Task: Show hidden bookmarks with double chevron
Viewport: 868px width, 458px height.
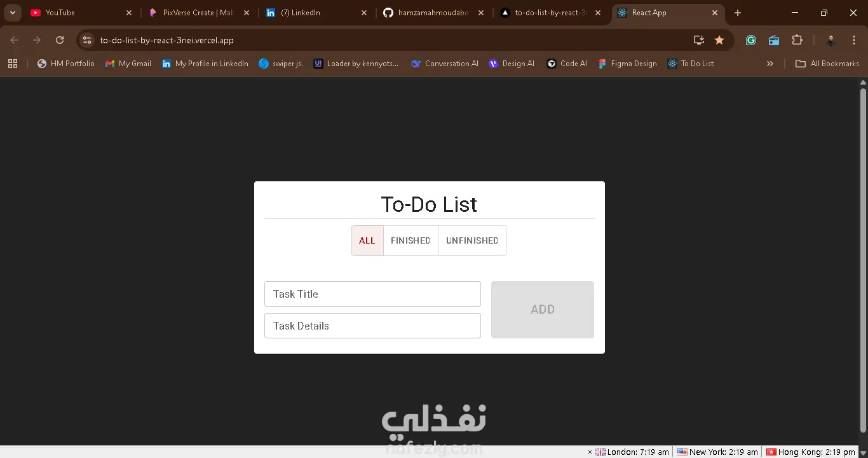Action: [x=770, y=64]
